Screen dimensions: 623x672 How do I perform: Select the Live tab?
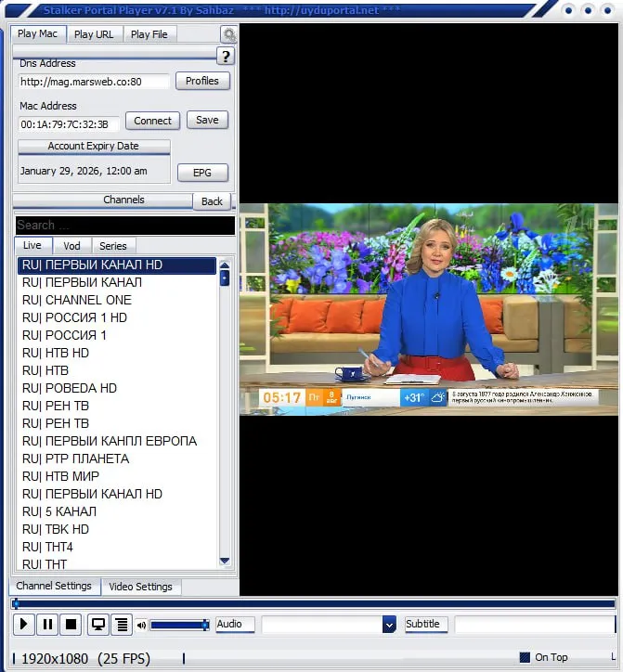pyautogui.click(x=32, y=245)
